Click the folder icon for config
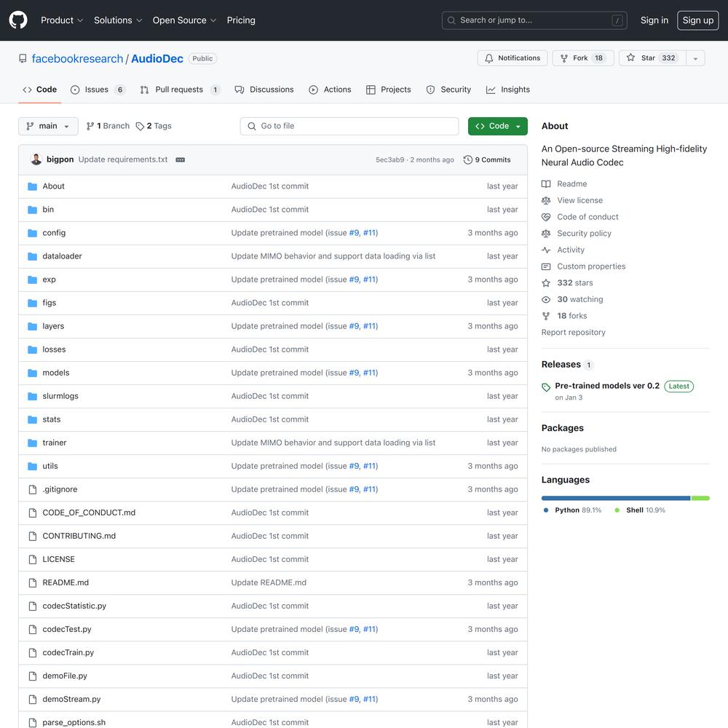Screen dimensions: 728x728 [32, 233]
